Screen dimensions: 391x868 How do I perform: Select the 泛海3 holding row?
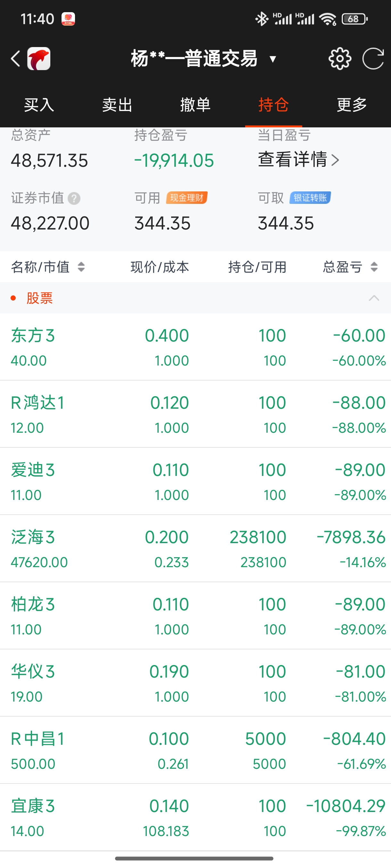pyautogui.click(x=195, y=549)
